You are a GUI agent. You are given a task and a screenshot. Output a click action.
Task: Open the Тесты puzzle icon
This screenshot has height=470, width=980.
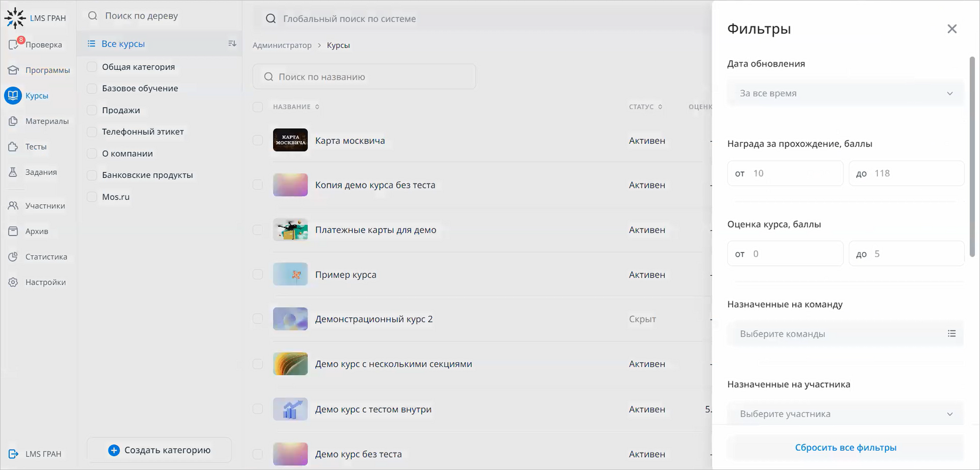coord(13,147)
